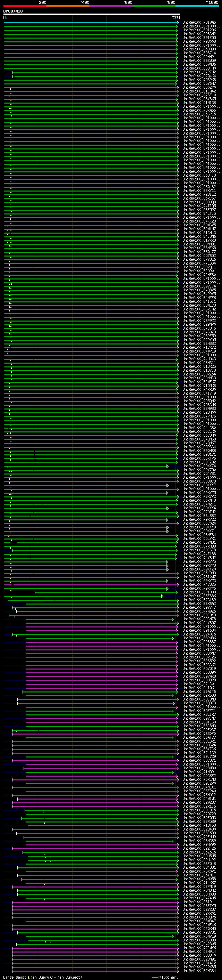Click hit label UniRef100_Q0UWC8
This screenshot has height=980, width=222.
click(199, 481)
